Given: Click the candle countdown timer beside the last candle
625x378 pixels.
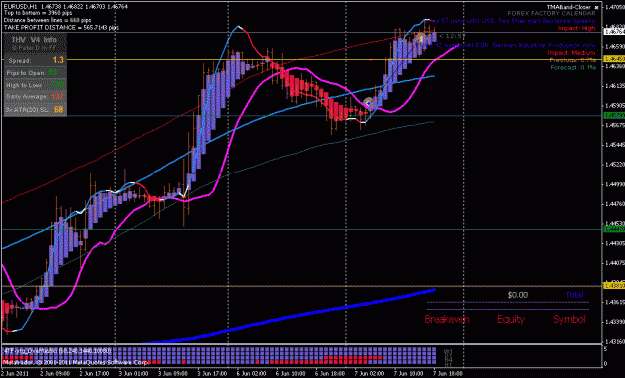Looking at the screenshot, I should pyautogui.click(x=452, y=36).
